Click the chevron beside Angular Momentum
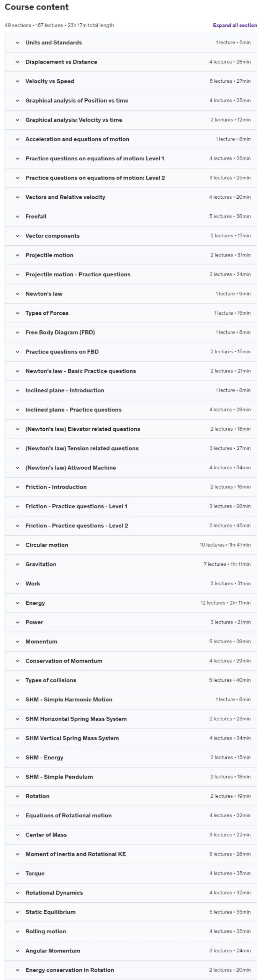This screenshot has width=257, height=980. point(17,951)
